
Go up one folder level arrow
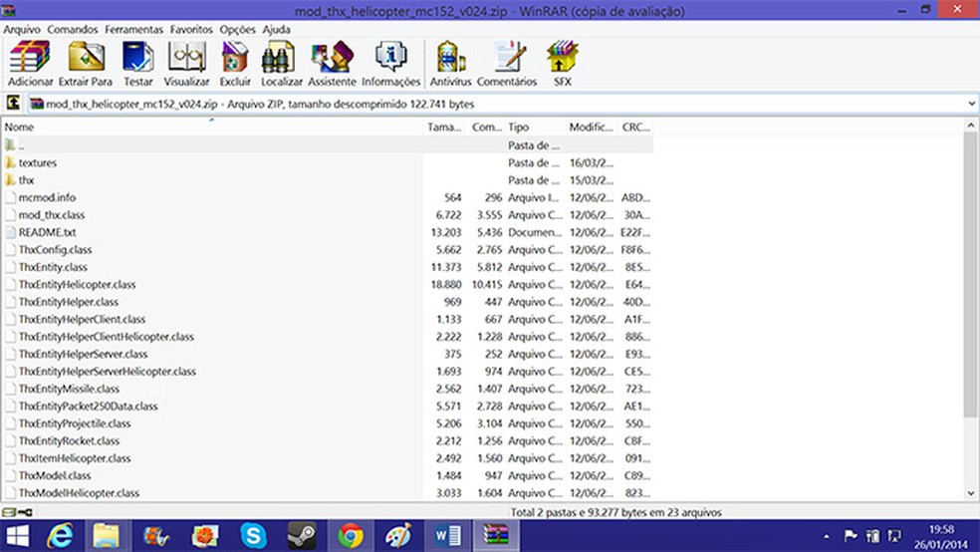click(x=13, y=104)
